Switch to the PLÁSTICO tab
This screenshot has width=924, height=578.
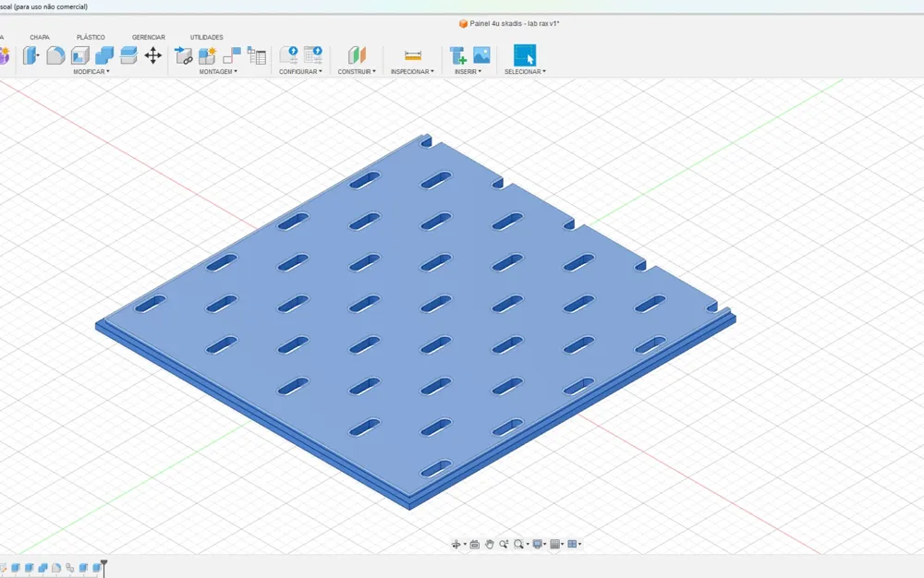(x=91, y=37)
